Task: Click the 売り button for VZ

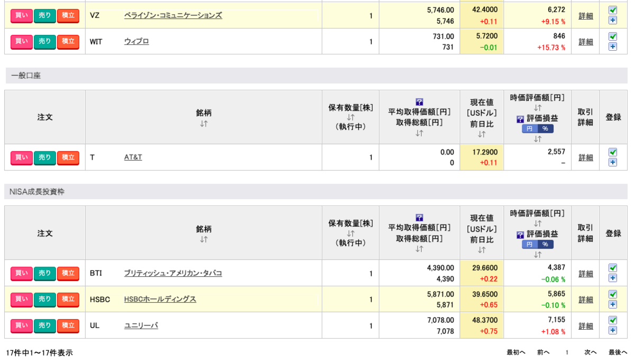Action: [x=45, y=16]
